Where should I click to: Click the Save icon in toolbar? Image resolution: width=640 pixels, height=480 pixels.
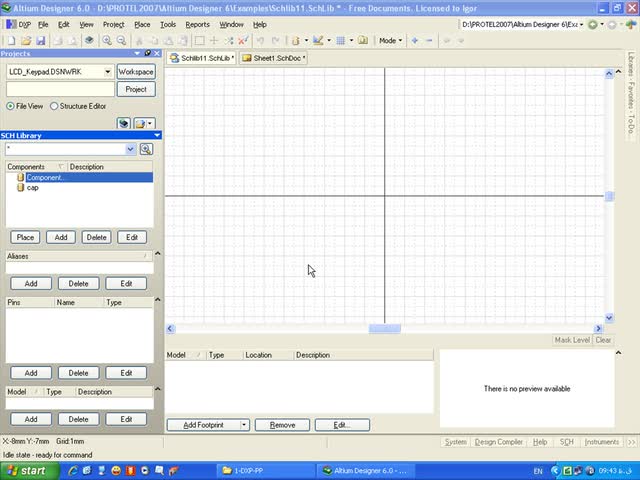coord(41,41)
